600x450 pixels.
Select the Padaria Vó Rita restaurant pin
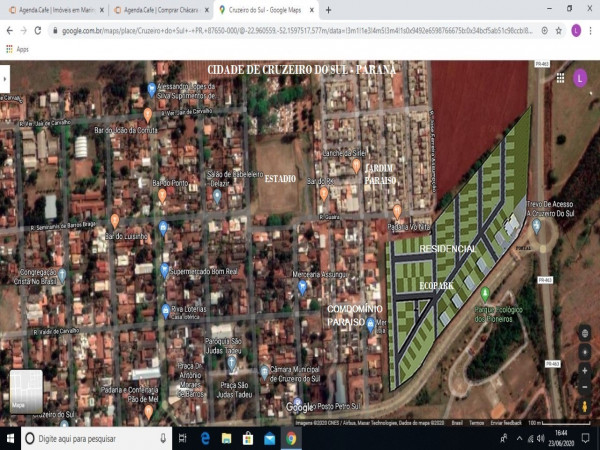[397, 211]
